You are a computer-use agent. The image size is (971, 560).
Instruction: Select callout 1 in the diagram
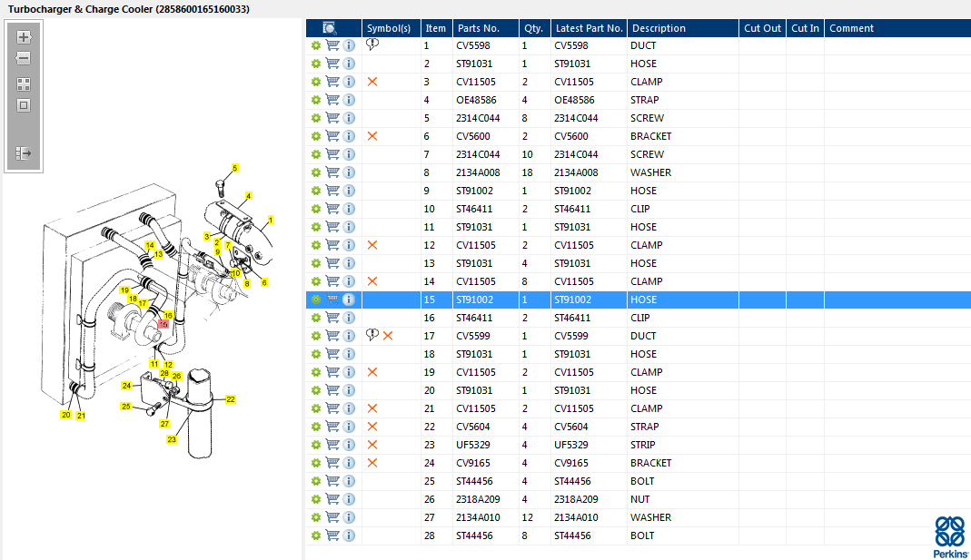[271, 220]
